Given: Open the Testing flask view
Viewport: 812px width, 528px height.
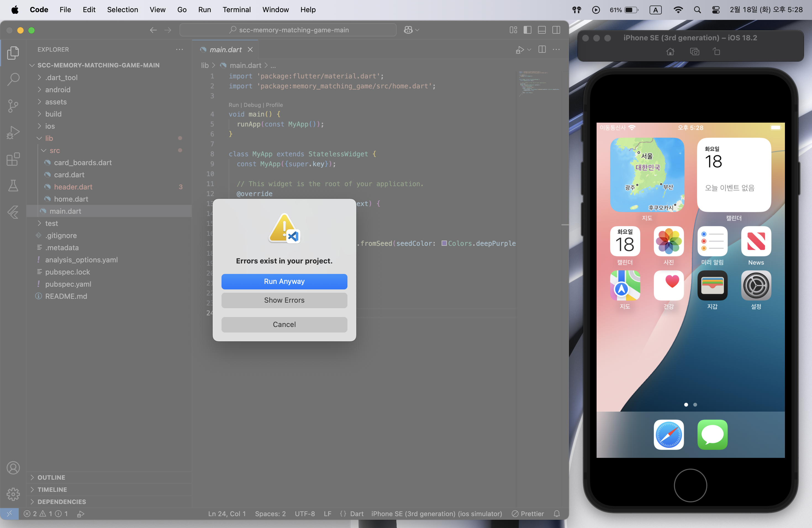Looking at the screenshot, I should point(13,186).
